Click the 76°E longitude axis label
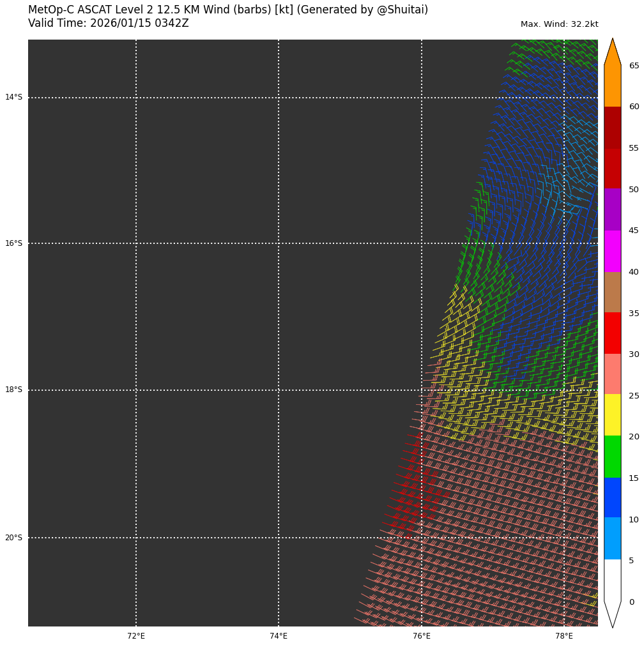This screenshot has height=645, width=644. (422, 636)
